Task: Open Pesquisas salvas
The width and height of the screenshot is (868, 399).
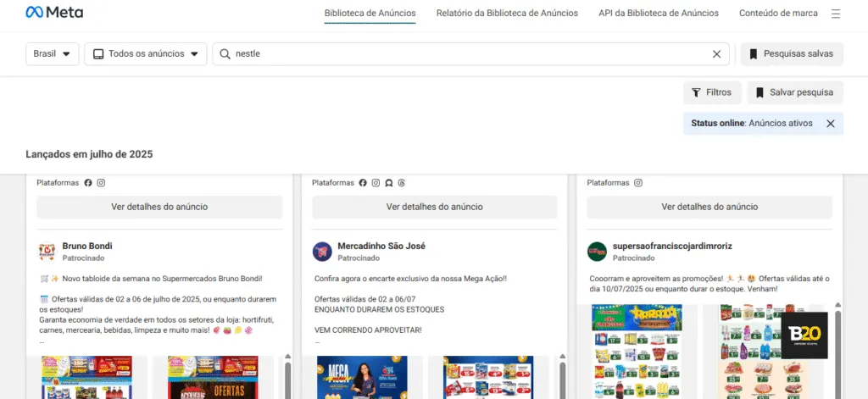Action: (792, 54)
